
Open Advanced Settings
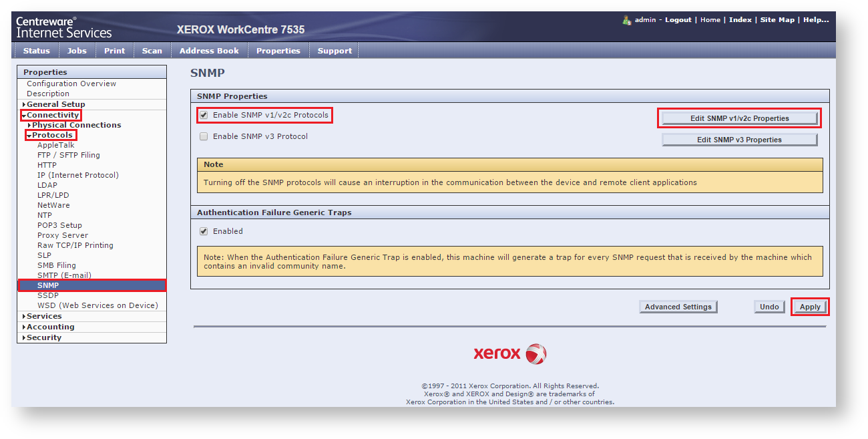click(678, 307)
